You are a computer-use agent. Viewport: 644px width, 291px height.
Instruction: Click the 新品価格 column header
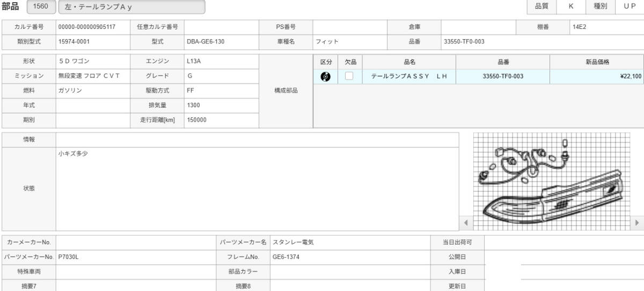pyautogui.click(x=597, y=62)
